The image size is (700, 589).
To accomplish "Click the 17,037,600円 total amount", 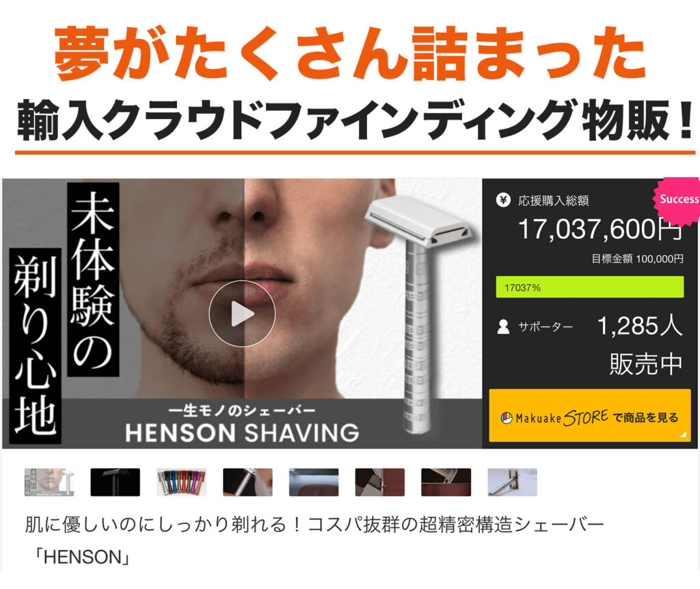I will click(600, 228).
